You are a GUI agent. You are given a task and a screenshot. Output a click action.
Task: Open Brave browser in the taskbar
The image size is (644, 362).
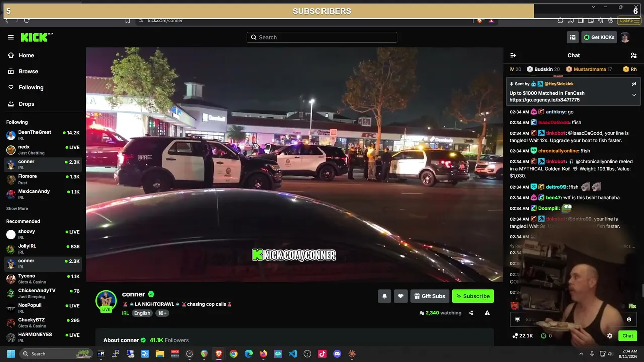(x=219, y=354)
